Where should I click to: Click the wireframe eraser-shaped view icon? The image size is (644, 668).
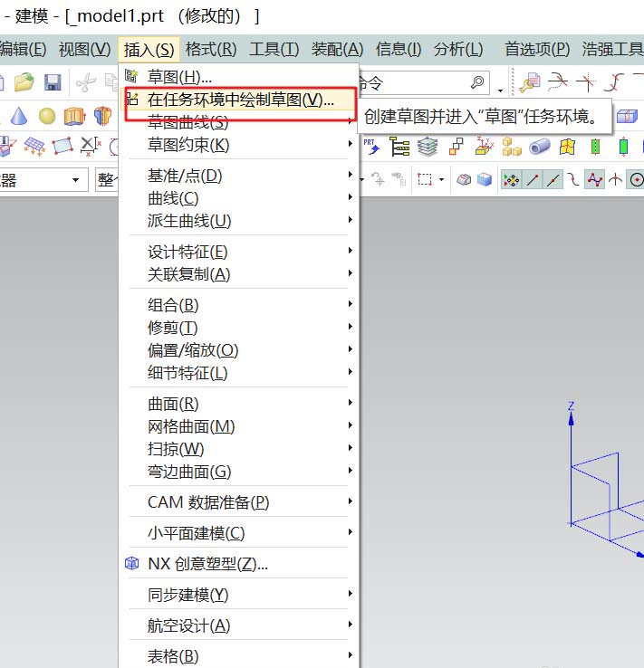point(464,180)
